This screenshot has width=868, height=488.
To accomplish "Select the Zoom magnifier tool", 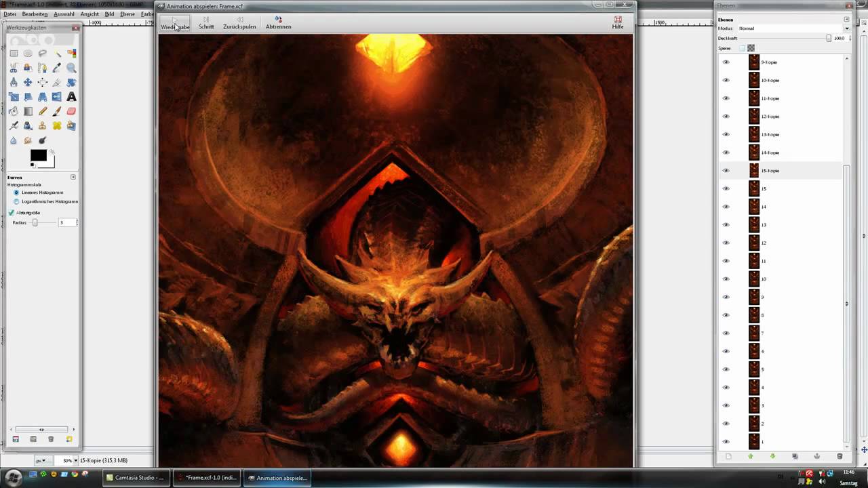I will point(71,68).
